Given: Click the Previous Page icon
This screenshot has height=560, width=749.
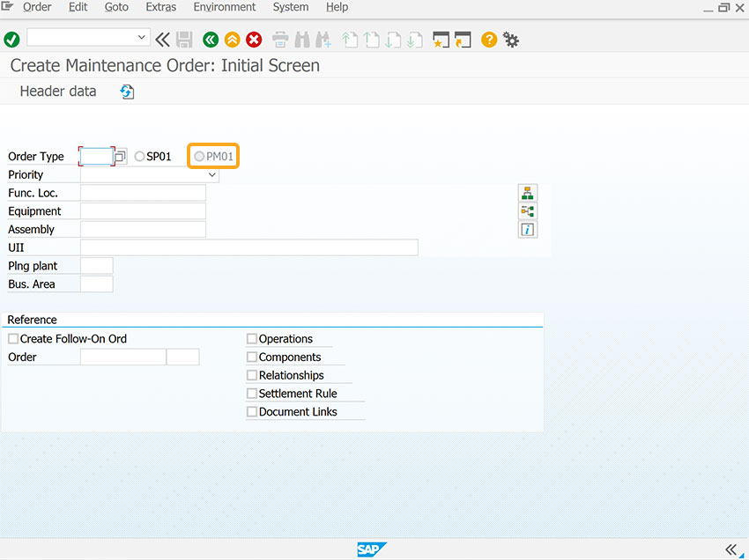Looking at the screenshot, I should pyautogui.click(x=371, y=40).
